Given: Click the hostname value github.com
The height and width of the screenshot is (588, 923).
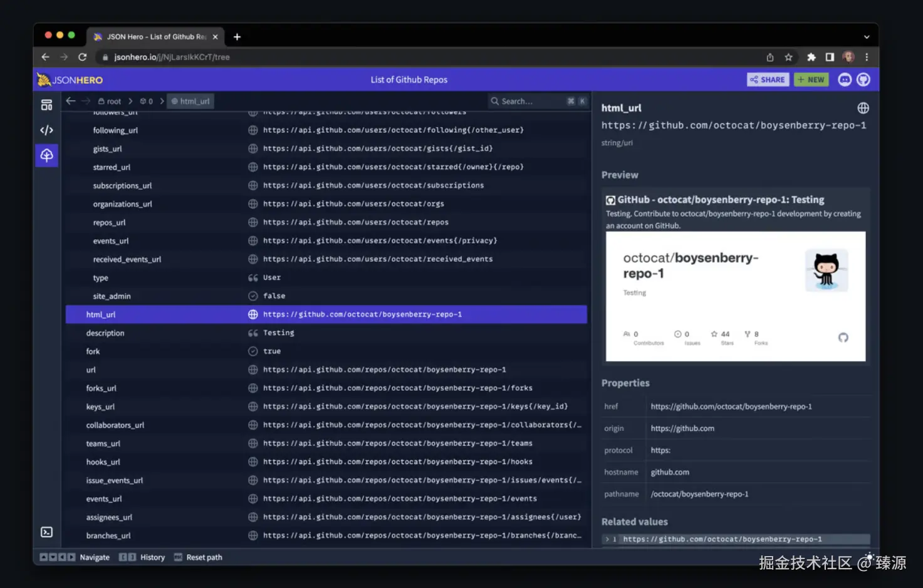Looking at the screenshot, I should (670, 472).
